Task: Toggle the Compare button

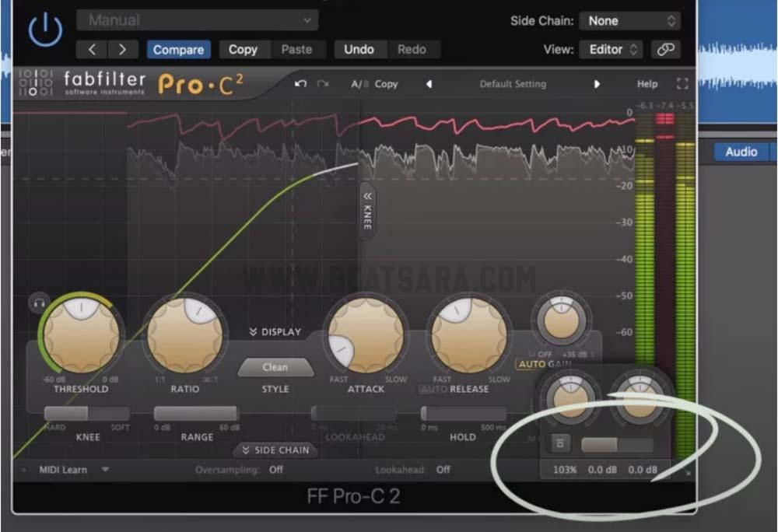Action: 178,49
